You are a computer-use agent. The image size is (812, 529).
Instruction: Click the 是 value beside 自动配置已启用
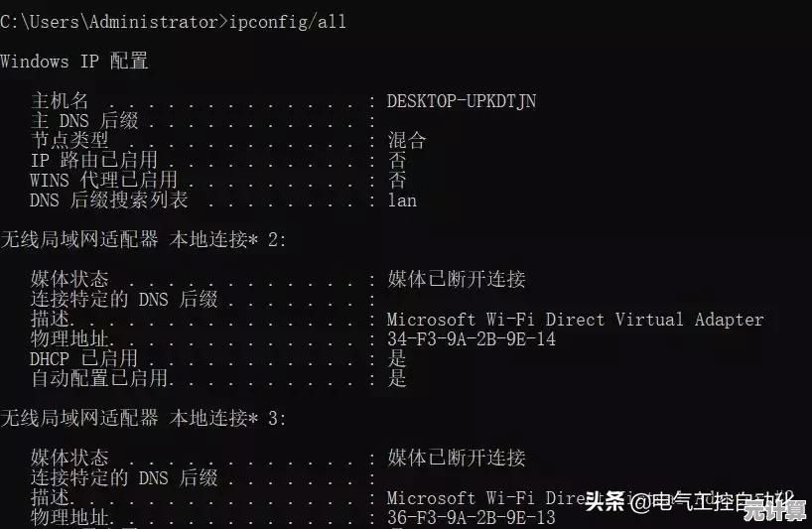point(397,379)
